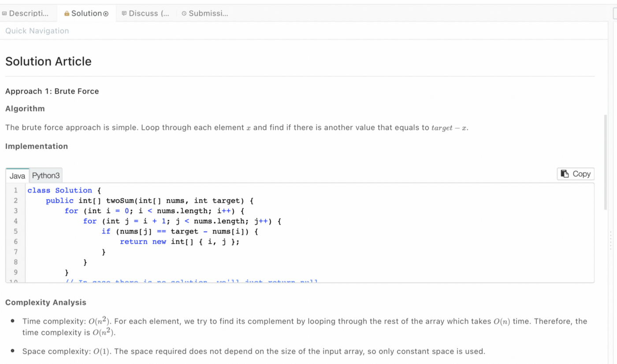This screenshot has width=617, height=364.
Task: Click the Approach 1: Brute Force heading
Action: 52,91
